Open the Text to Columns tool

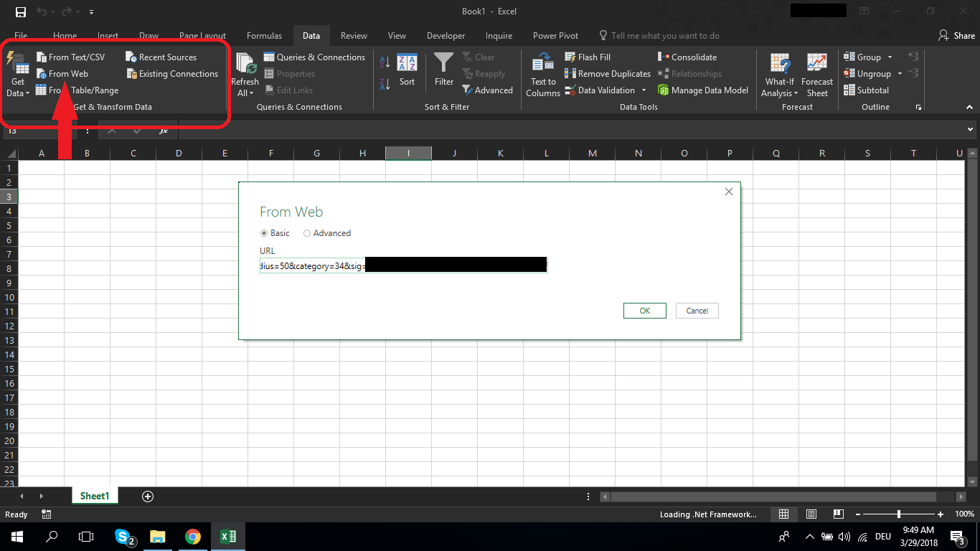pyautogui.click(x=542, y=74)
